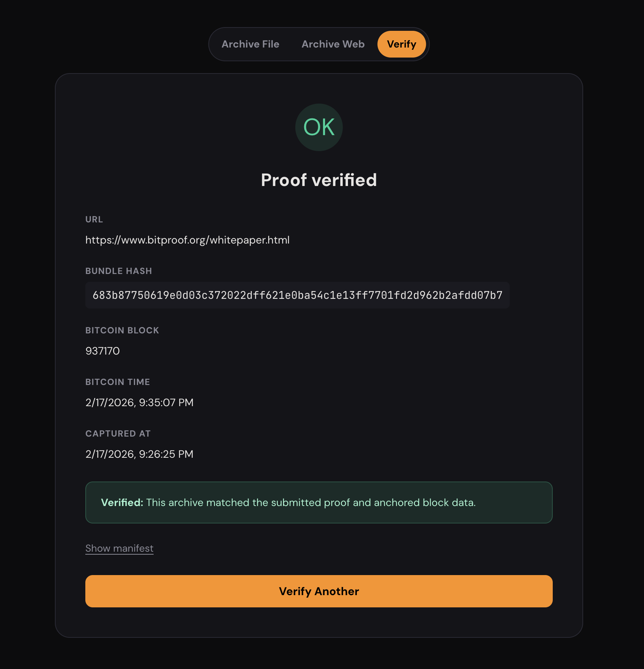Click the green OK status badge
The width and height of the screenshot is (644, 669).
point(319,127)
